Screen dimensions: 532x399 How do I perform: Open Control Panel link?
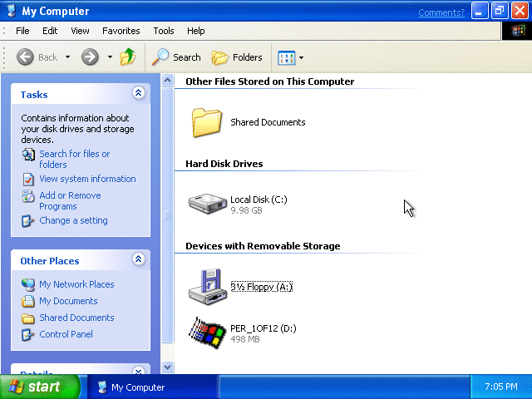click(x=66, y=334)
